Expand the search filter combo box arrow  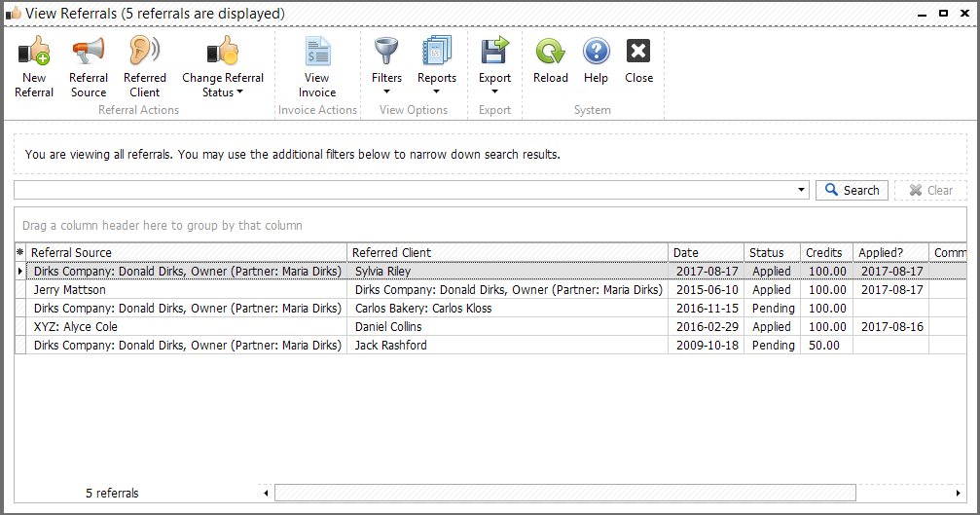click(x=801, y=190)
